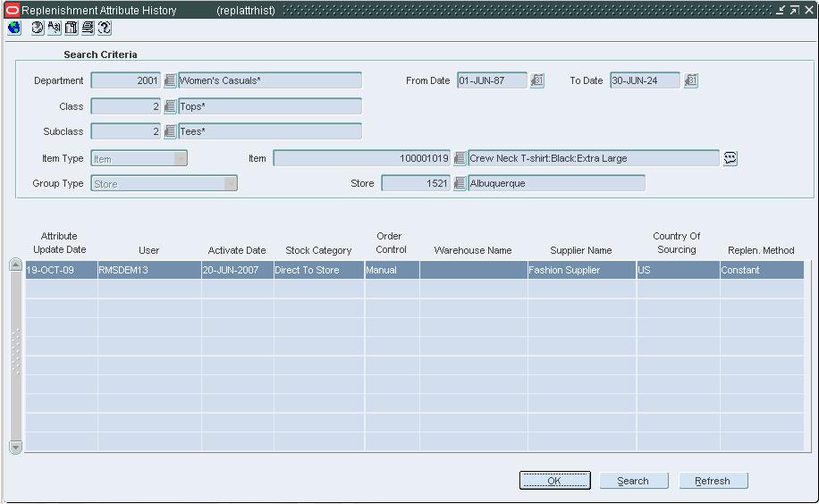Image resolution: width=819 pixels, height=504 pixels.
Task: Open the Subclass list of values icon
Action: (170, 131)
